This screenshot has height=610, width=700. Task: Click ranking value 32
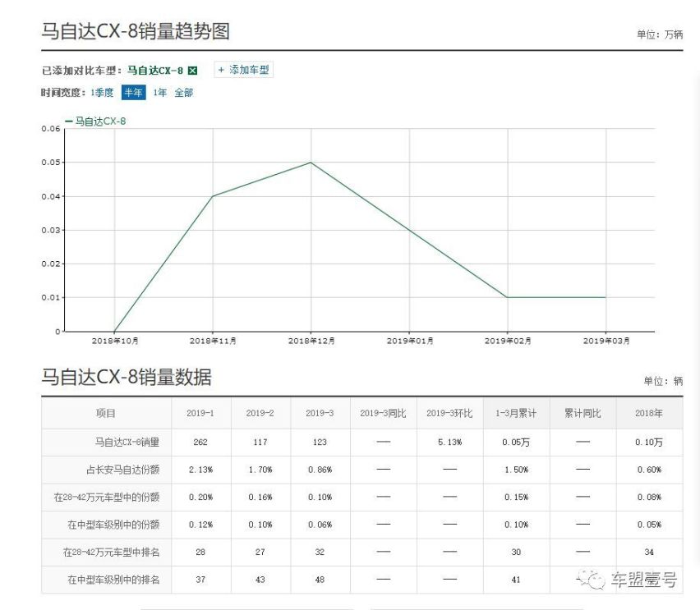320,553
